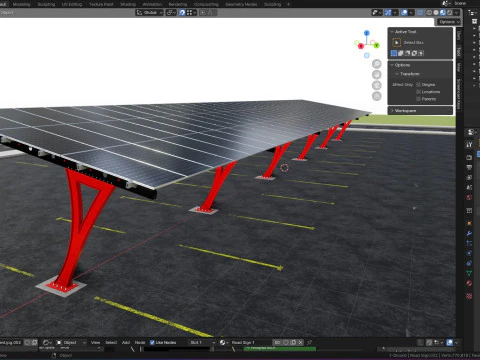Toggle Use Nodes checkbox in node editor

(x=152, y=342)
